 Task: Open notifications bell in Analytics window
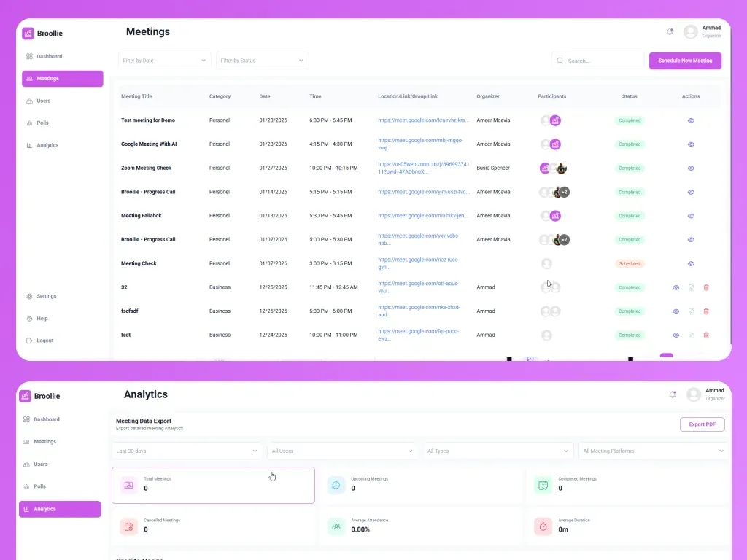[x=672, y=394]
